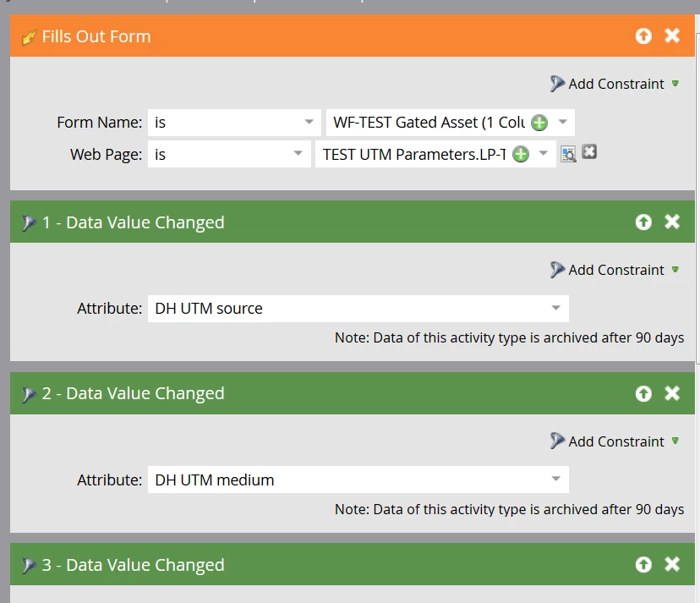Move up filter 2 Data Value Changed
The image size is (700, 603).
point(643,393)
